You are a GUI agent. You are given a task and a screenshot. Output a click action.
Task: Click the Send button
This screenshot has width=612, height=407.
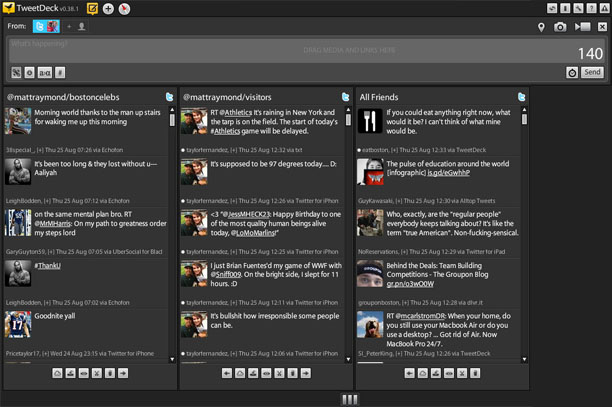(592, 72)
